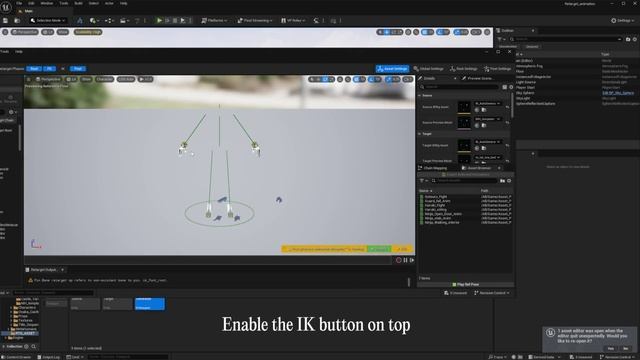Click the Asset Settings button

[x=393, y=69]
